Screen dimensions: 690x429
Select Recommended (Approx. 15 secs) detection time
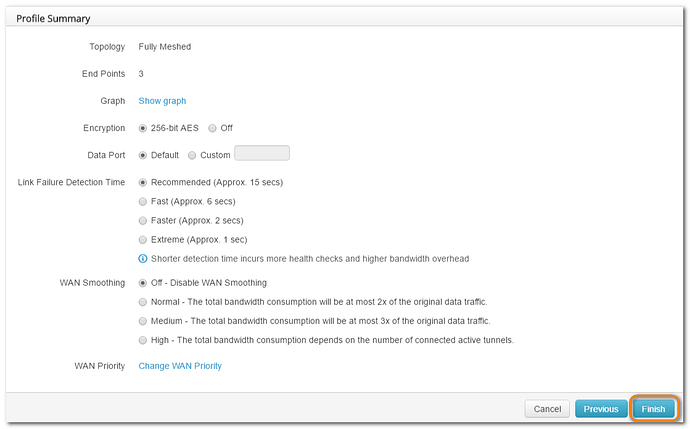click(x=143, y=182)
